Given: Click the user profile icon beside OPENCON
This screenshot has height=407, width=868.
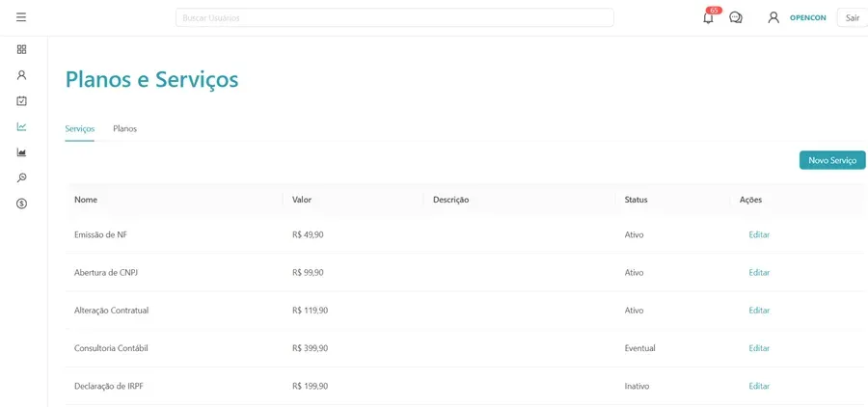Looking at the screenshot, I should tap(773, 17).
